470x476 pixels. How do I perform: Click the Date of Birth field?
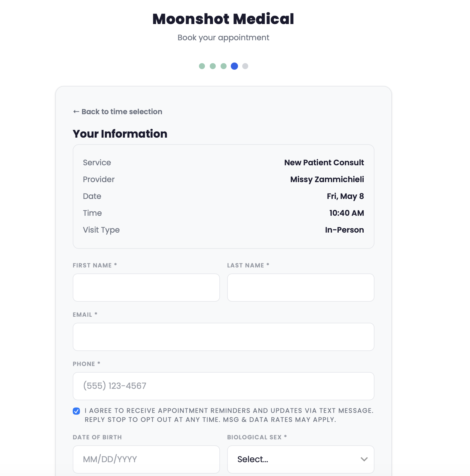point(146,459)
